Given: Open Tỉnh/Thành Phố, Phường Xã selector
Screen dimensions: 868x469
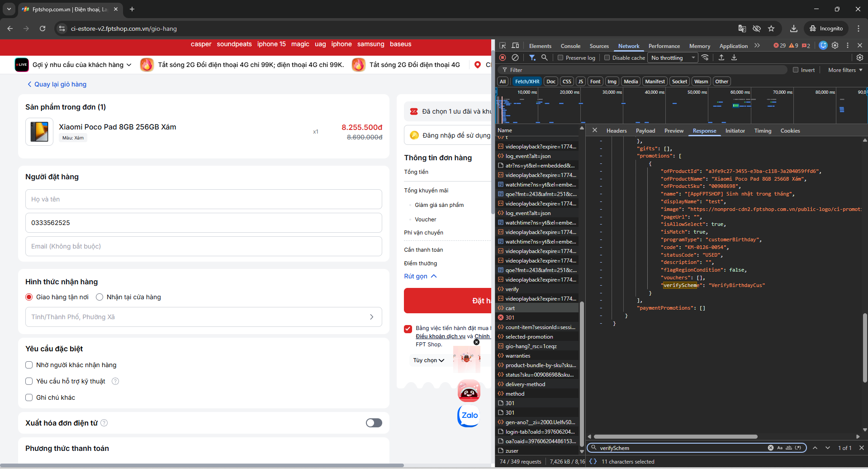Looking at the screenshot, I should (204, 317).
